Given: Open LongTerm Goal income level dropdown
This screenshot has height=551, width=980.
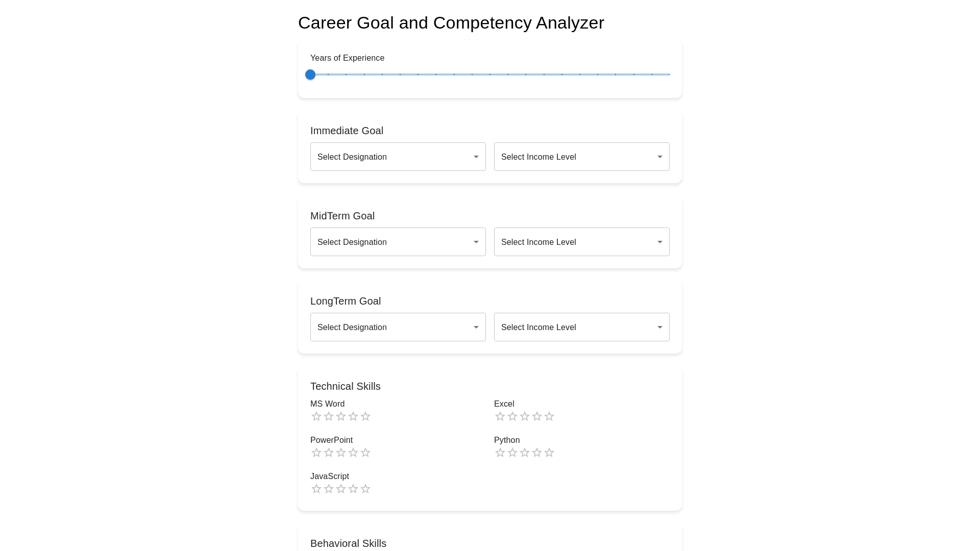Looking at the screenshot, I should tap(582, 327).
